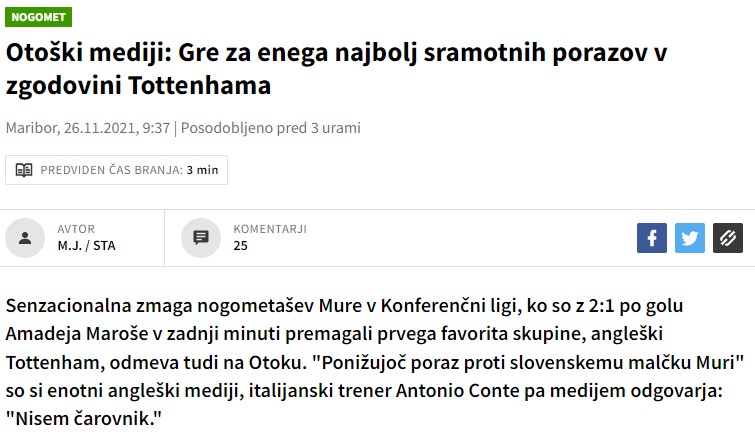Click the name Antonio Conte in the intro

point(457,390)
